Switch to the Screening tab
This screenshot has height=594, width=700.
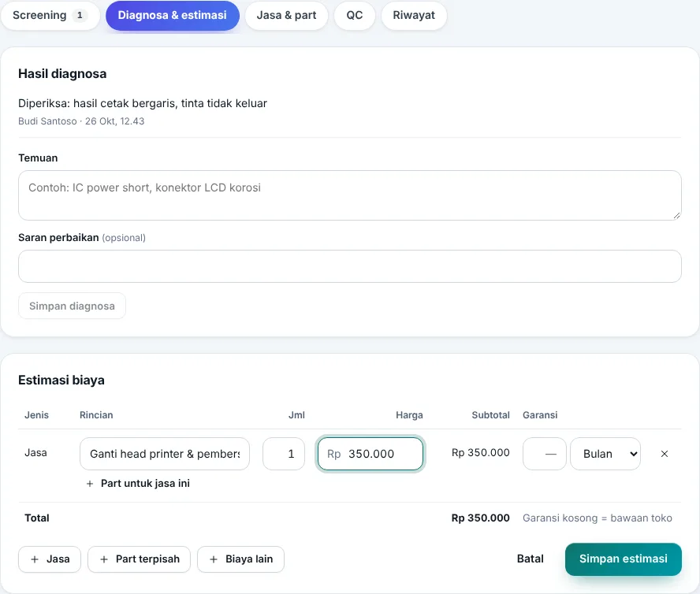50,15
